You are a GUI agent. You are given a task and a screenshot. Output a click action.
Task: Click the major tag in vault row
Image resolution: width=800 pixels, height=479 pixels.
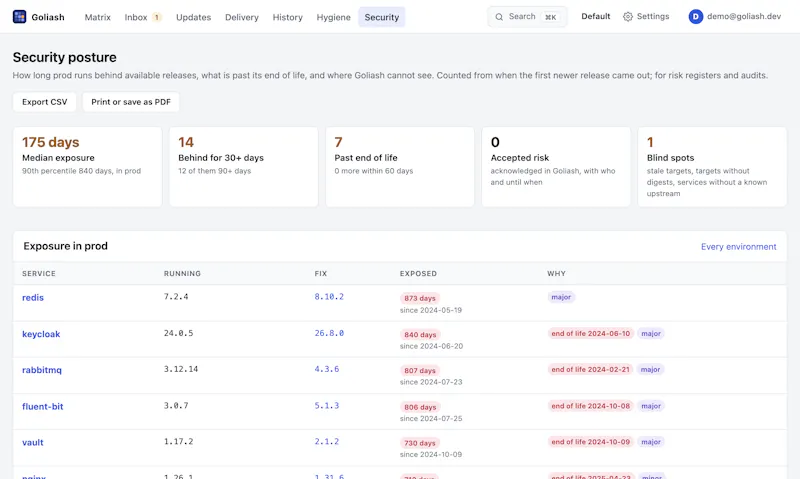click(x=651, y=442)
